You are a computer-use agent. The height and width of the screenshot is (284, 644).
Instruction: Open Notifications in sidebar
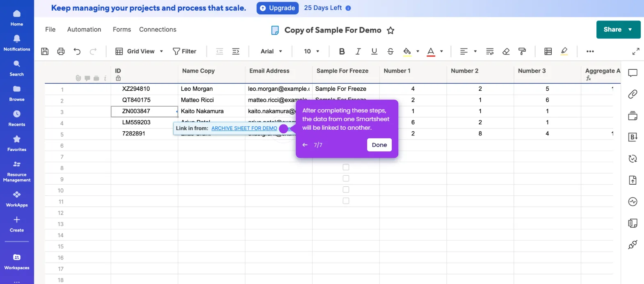pos(17,43)
